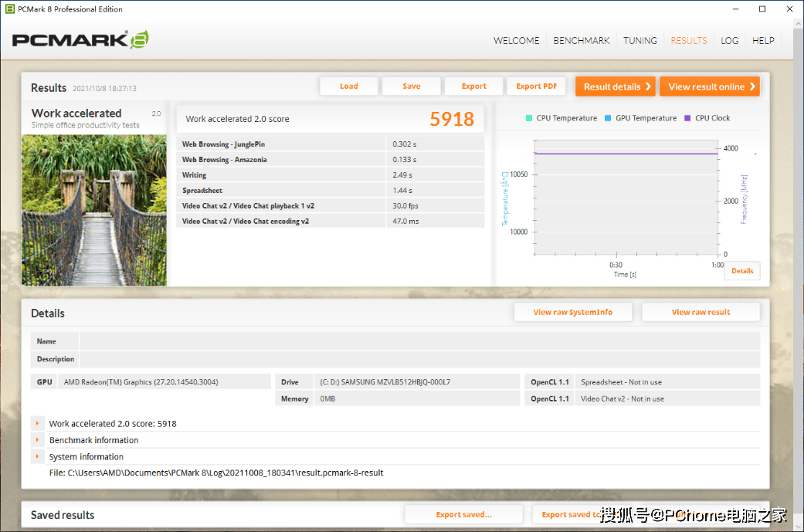Select the Web Browsing - Amazonia row

pos(331,159)
